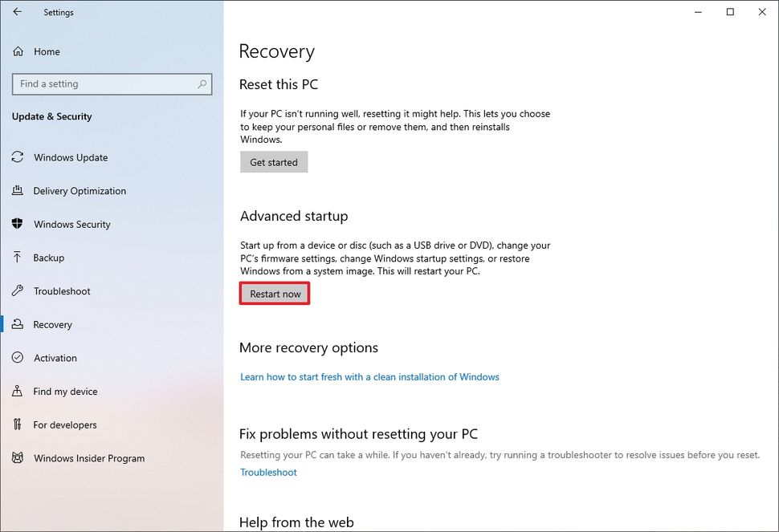This screenshot has height=532, width=779.
Task: Open the Troubleshoot section
Action: (62, 291)
